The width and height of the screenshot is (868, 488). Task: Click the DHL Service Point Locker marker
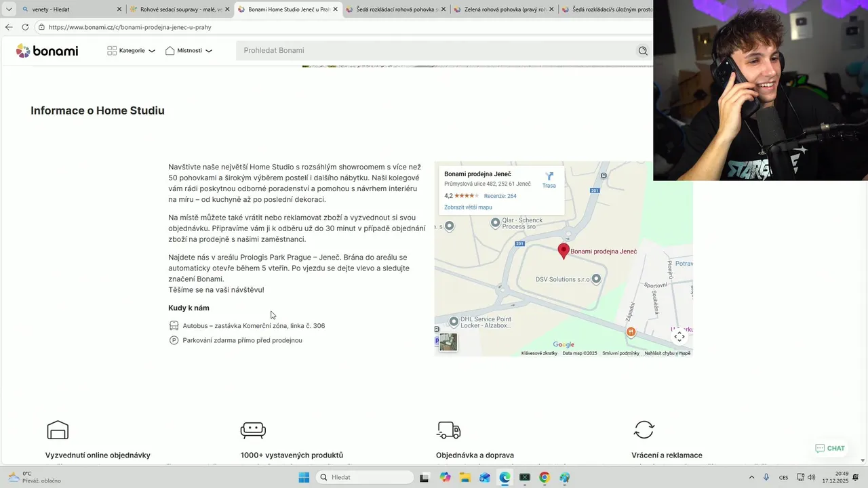click(454, 321)
